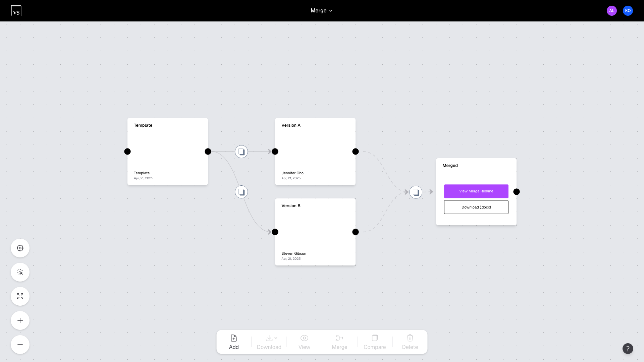Select the Template document card
The height and width of the screenshot is (362, 644).
click(168, 152)
